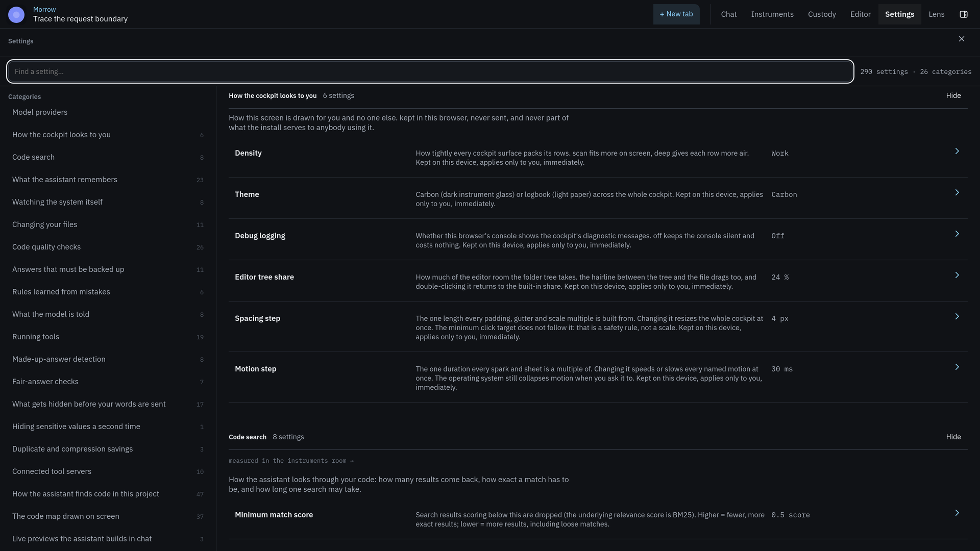Close the Settings panel
Image resolution: width=980 pixels, height=551 pixels.
pos(962,39)
